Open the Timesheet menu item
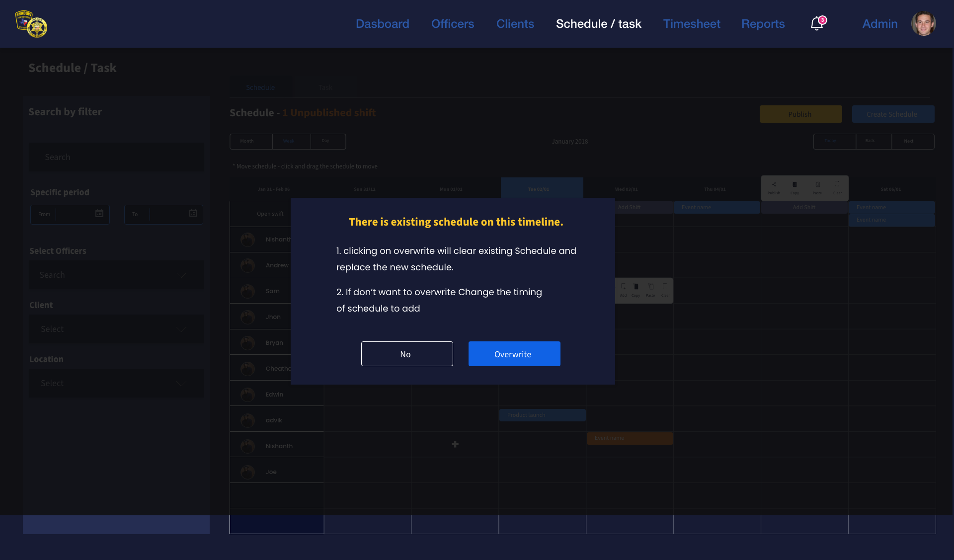Image resolution: width=954 pixels, height=560 pixels. (691, 24)
